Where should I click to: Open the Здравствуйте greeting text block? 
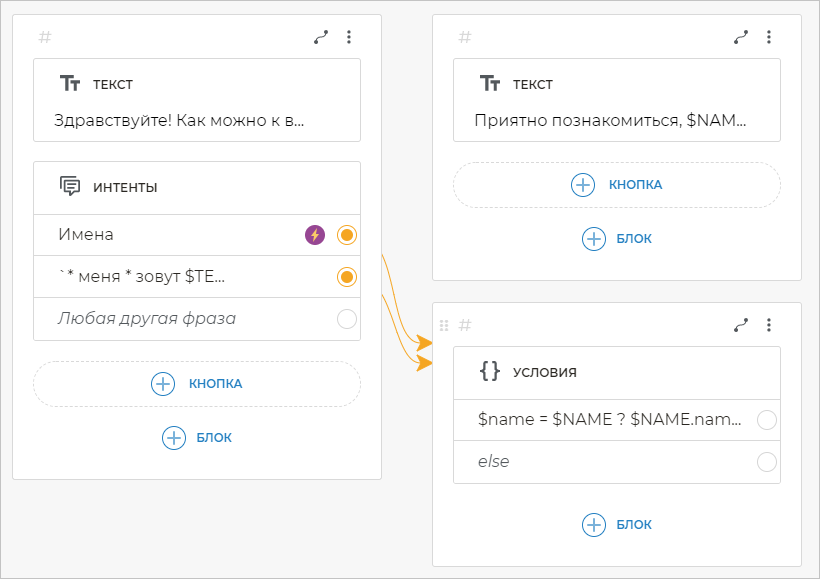pos(180,120)
